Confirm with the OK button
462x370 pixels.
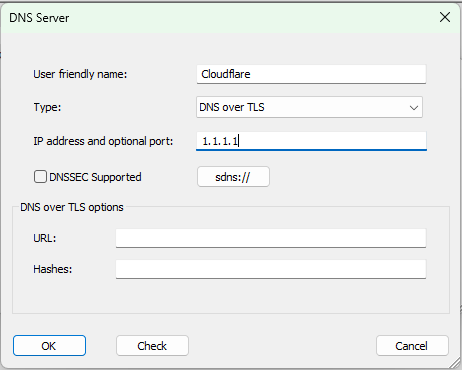49,346
